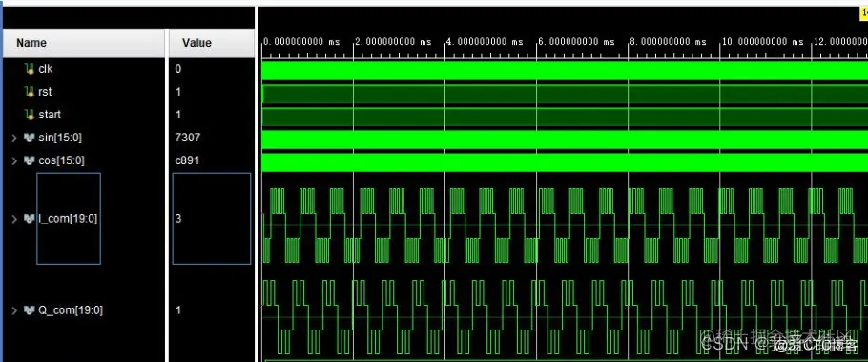Select the rst signal icon
The image size is (868, 362).
pos(30,92)
